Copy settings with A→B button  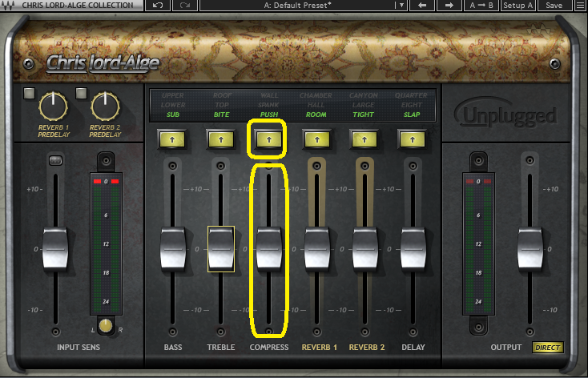(481, 6)
